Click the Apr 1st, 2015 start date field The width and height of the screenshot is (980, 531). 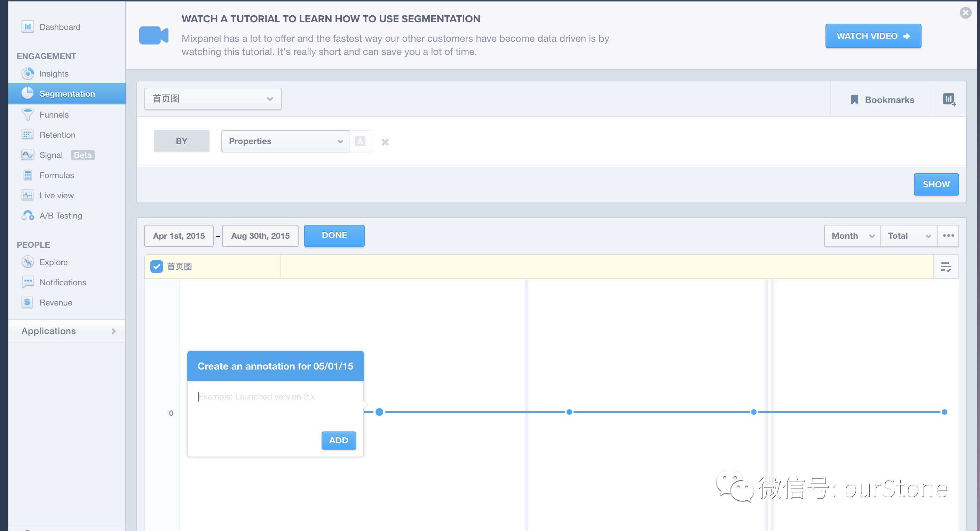(x=179, y=236)
